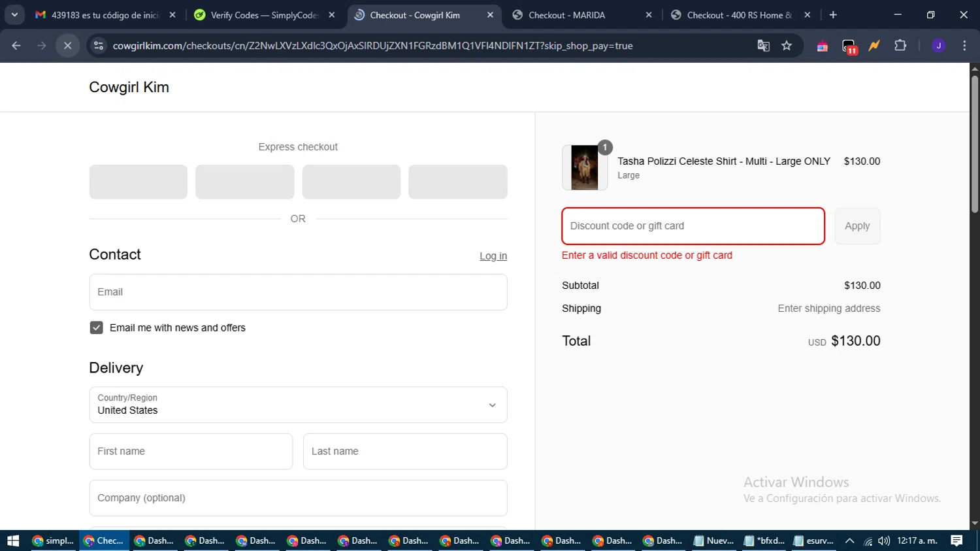Expand the Country/Region dropdown
The height and width of the screenshot is (551, 980).
pos(298,405)
